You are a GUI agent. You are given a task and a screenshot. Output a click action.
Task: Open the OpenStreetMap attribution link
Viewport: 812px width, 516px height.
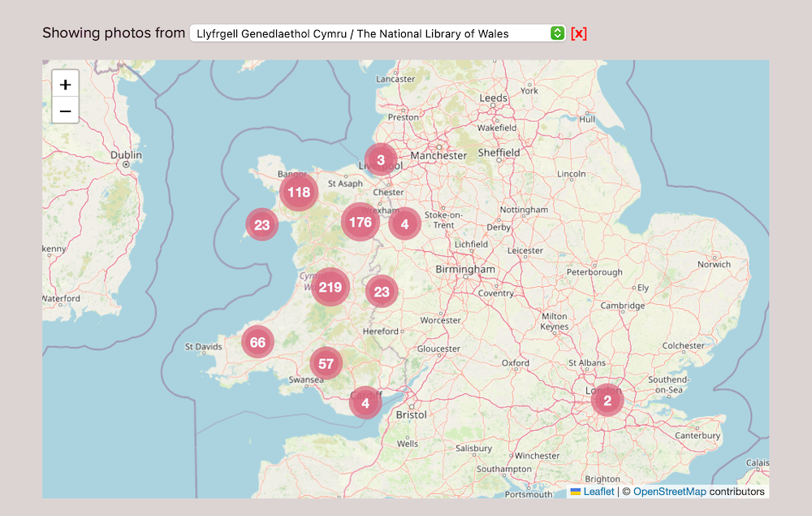(669, 492)
